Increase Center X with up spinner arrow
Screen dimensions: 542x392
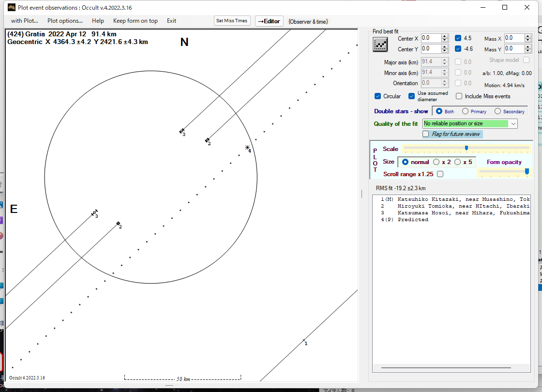pyautogui.click(x=445, y=36)
